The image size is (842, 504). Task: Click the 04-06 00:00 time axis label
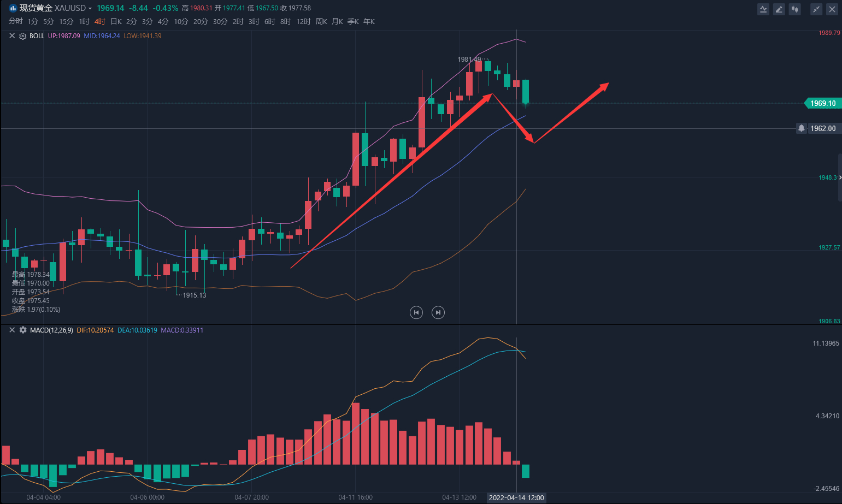click(148, 497)
